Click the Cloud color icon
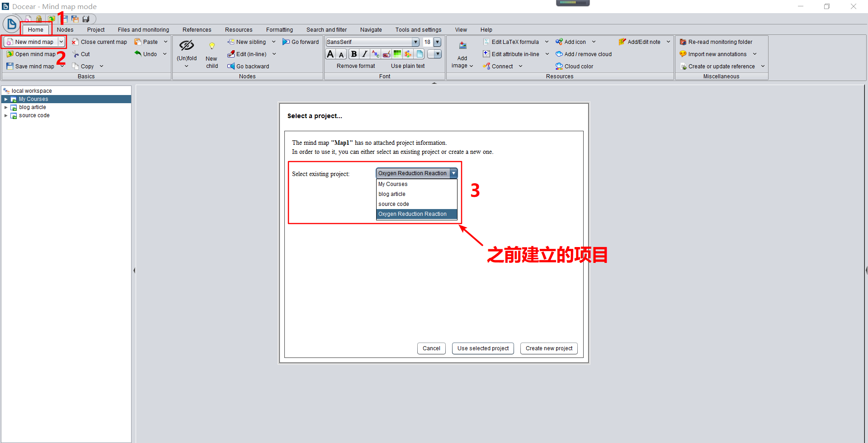 [560, 66]
